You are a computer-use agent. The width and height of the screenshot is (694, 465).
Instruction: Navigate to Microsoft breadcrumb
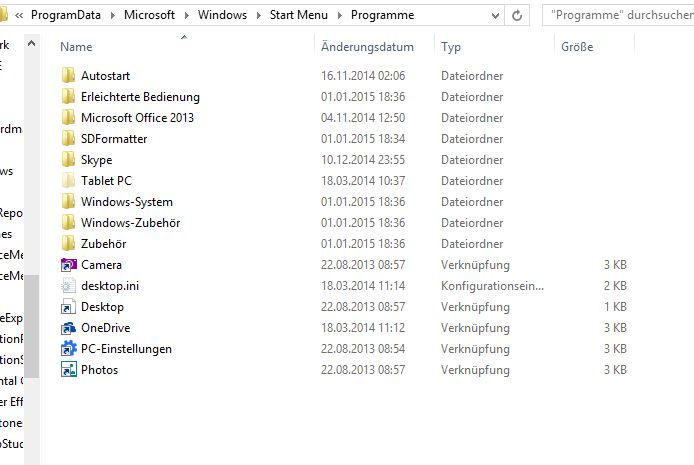pos(149,15)
